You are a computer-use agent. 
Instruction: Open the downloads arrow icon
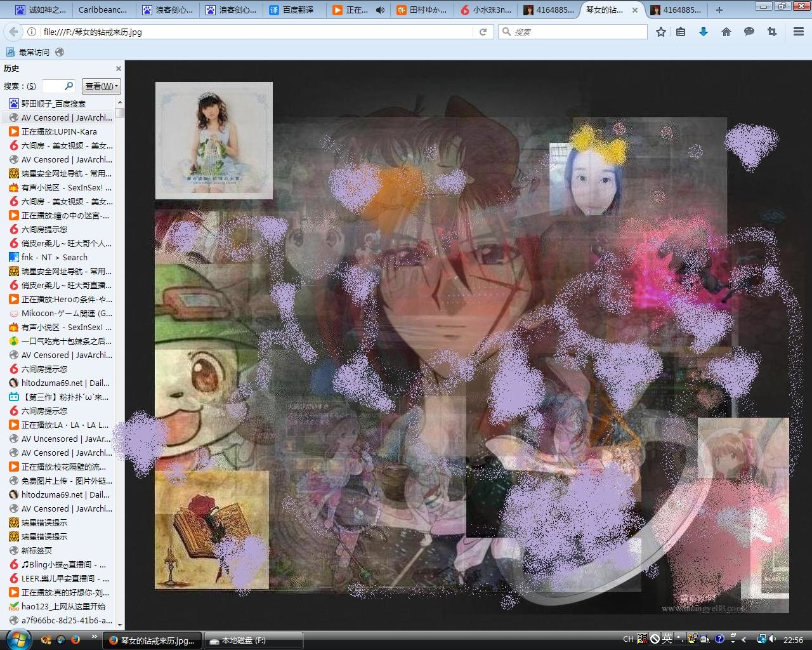coord(704,32)
